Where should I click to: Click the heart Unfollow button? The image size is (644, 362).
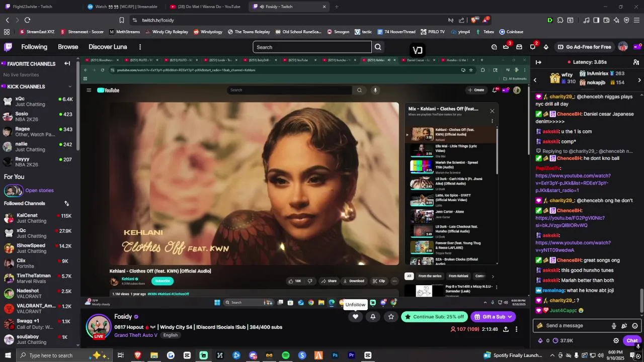pyautogui.click(x=355, y=316)
